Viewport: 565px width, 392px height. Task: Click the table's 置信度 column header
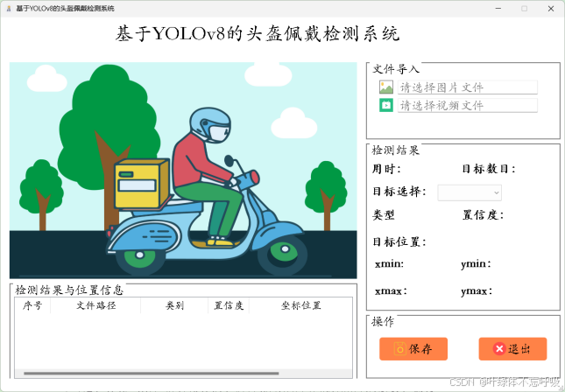coord(229,305)
